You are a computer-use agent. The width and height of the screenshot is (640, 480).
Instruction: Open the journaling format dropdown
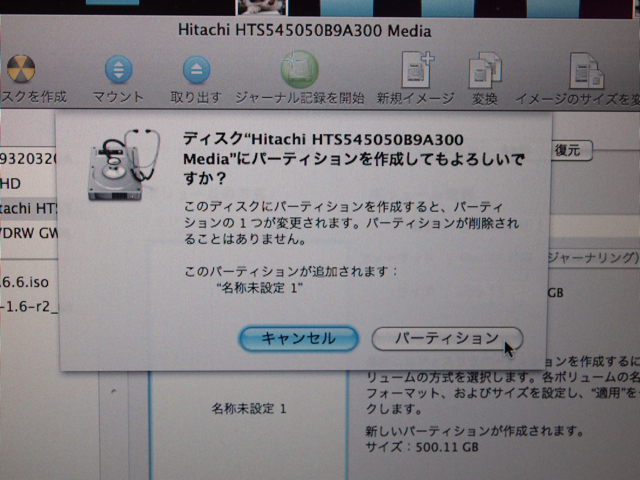coord(590,258)
